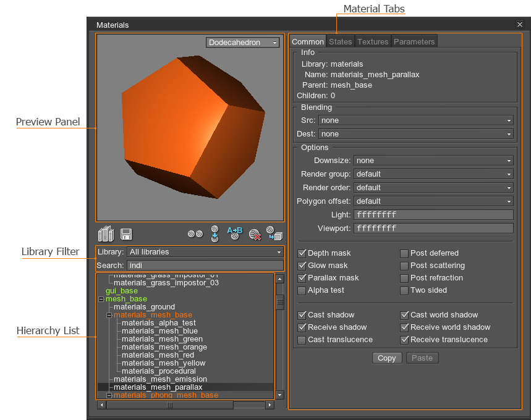Click the Paste button
The width and height of the screenshot is (531, 420).
click(x=422, y=358)
